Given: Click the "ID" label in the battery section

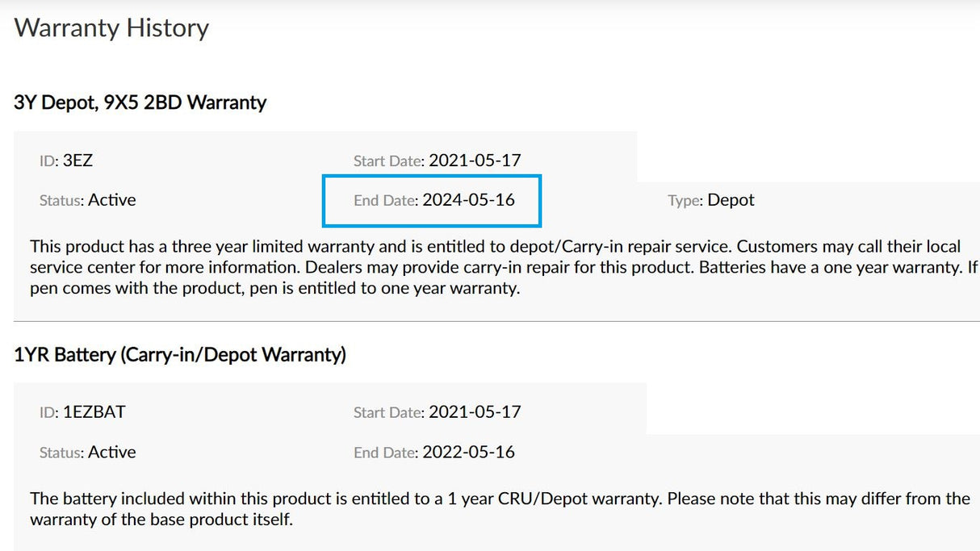Looking at the screenshot, I should 48,413.
